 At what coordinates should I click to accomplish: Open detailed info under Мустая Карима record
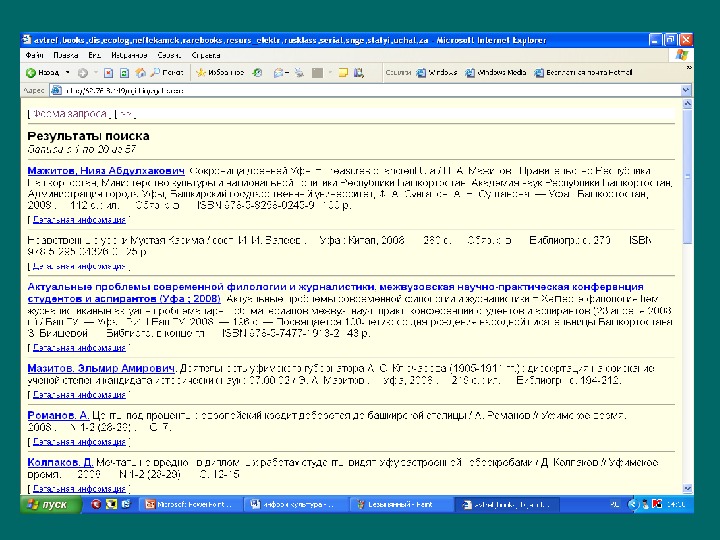[79, 266]
